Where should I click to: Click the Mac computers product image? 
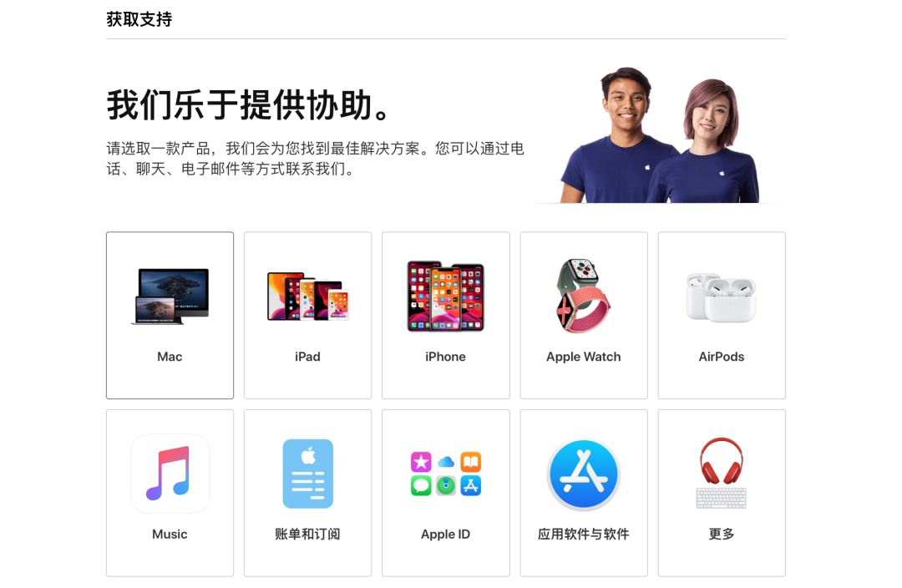pyautogui.click(x=170, y=297)
